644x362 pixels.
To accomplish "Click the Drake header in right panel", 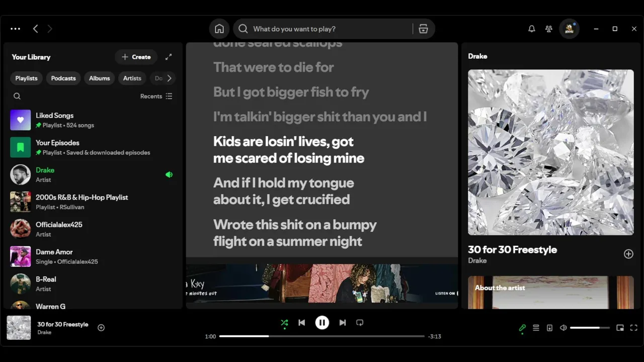I will 477,56.
